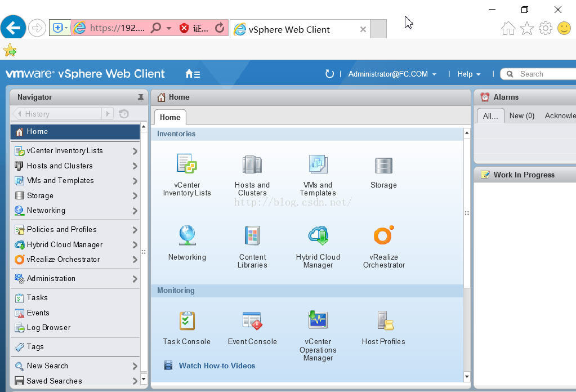The image size is (576, 392).
Task: Open the Help dropdown menu
Action: tap(468, 74)
